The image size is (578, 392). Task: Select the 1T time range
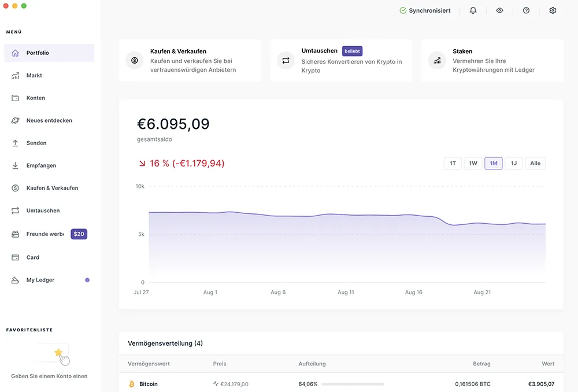453,164
